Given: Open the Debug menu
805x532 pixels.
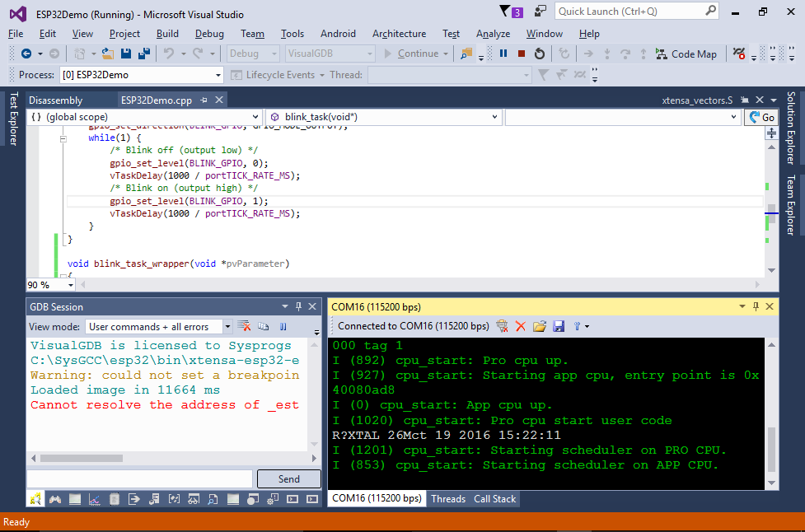Looking at the screenshot, I should coord(209,34).
